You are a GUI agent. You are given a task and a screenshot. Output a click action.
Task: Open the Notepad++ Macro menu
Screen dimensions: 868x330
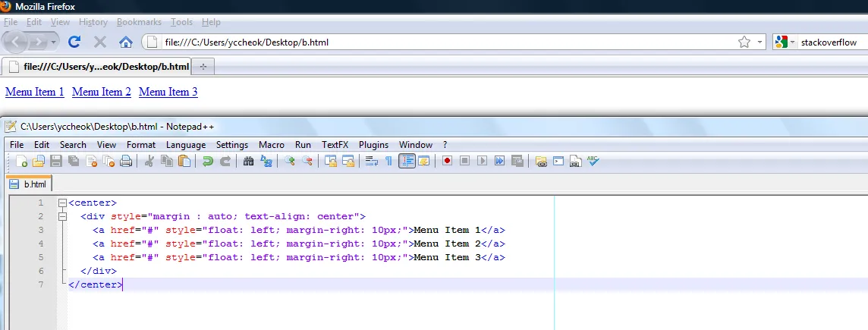coord(272,144)
